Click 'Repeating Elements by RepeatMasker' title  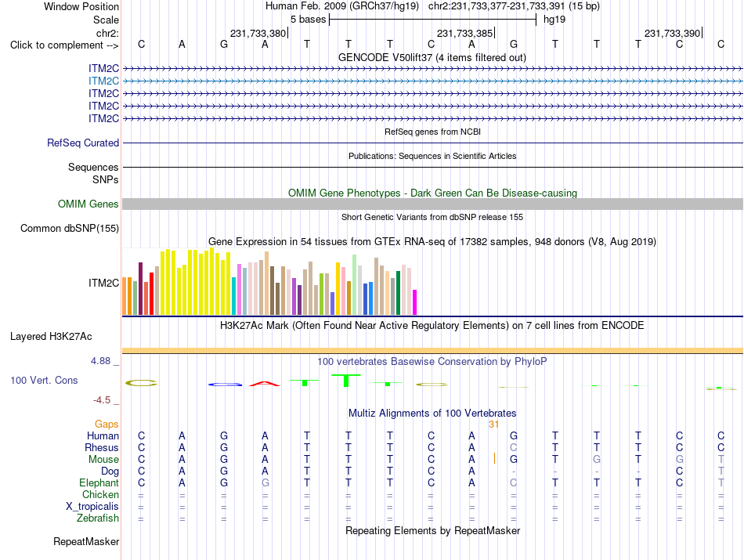[433, 530]
